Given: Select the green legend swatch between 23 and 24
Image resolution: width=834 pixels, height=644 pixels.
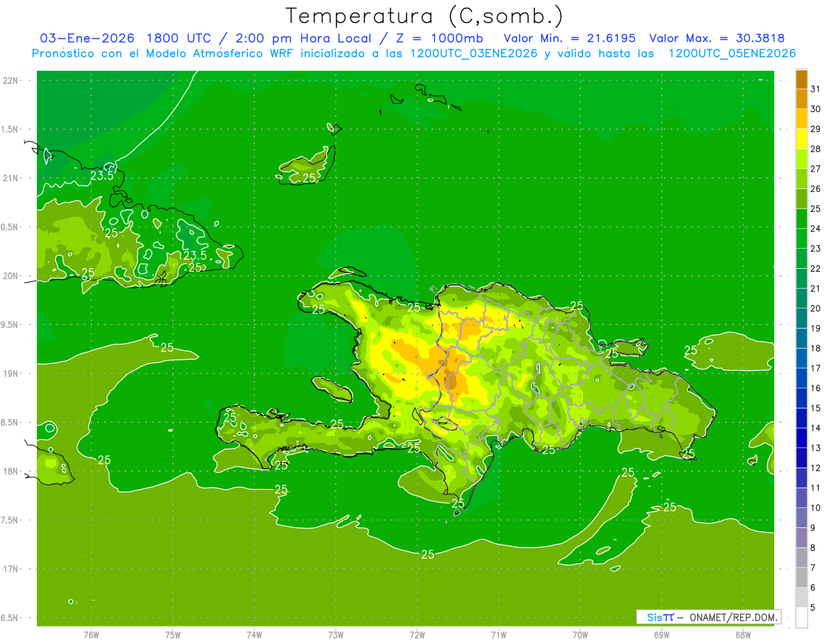Looking at the screenshot, I should [x=801, y=238].
